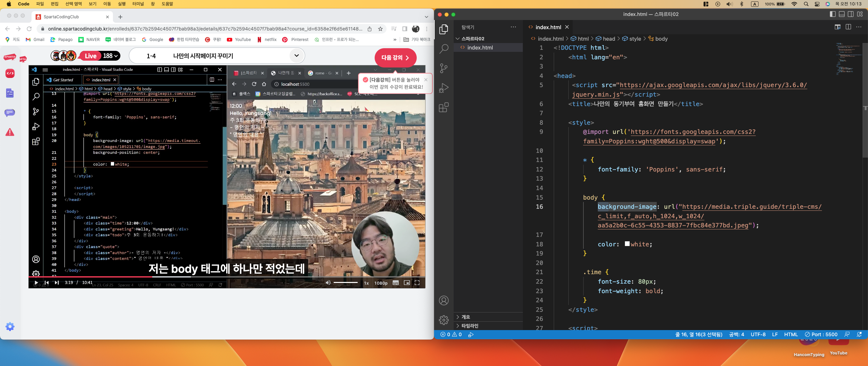Reload the Chrome page
868x366 pixels.
click(x=29, y=29)
